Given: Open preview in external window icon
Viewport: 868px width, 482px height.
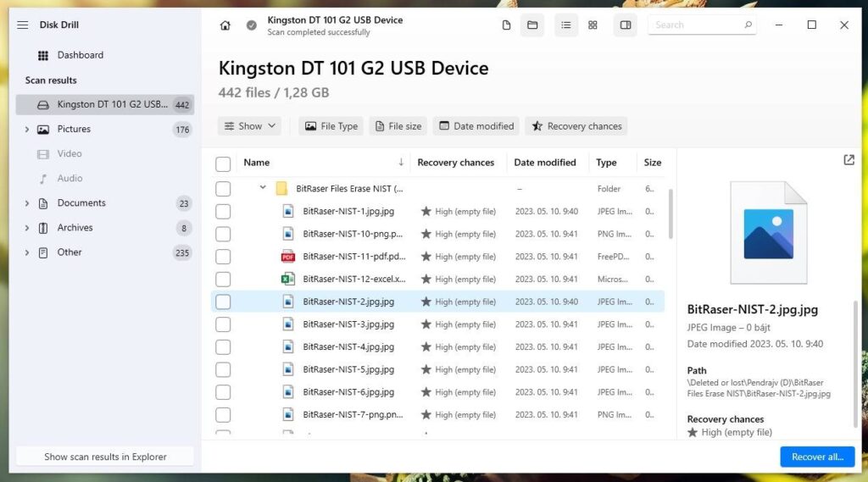Looking at the screenshot, I should 849,160.
